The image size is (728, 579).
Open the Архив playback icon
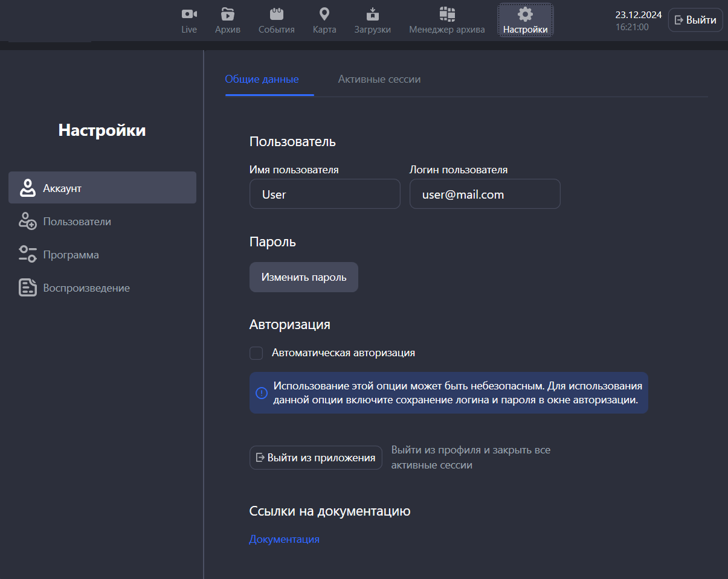228,14
